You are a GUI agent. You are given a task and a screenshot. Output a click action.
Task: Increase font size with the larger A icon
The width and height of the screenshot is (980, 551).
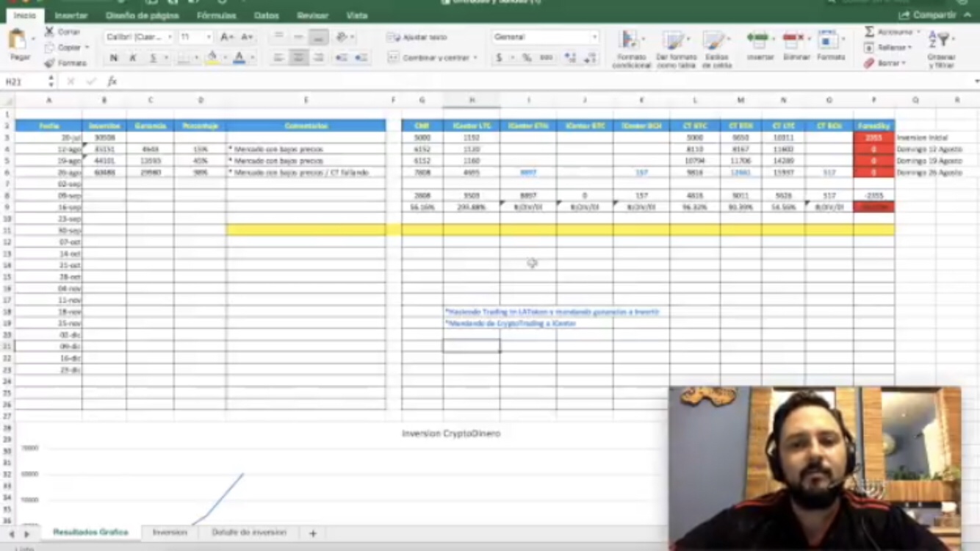point(227,37)
